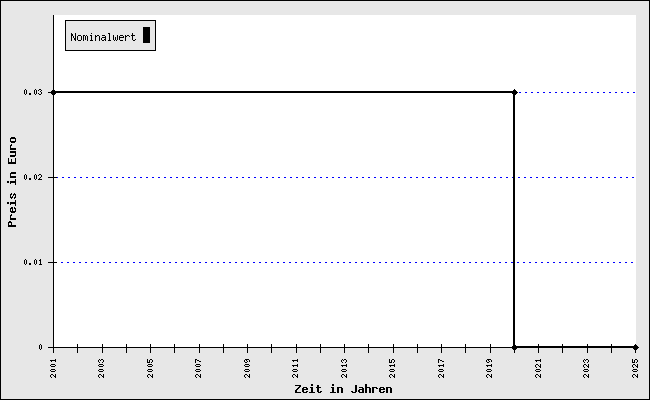Click the x-axis year label 2021
Viewport: 650px width, 400px height.
(x=538, y=368)
